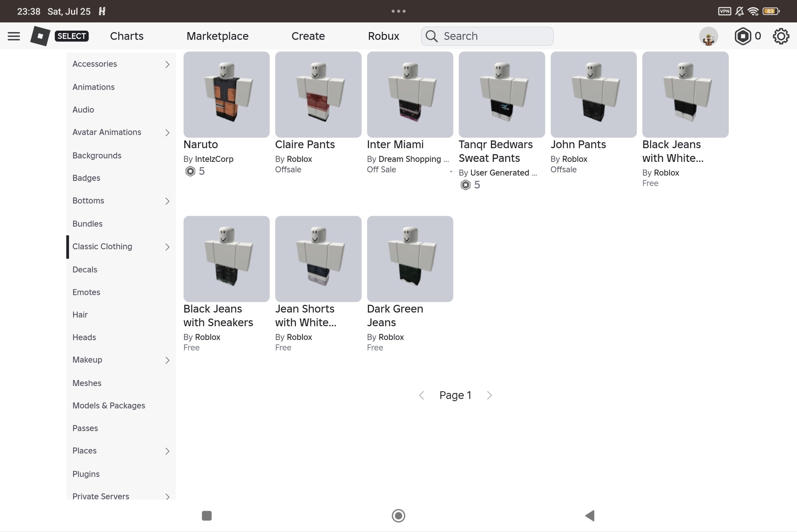Tap the Android recent apps square button

pyautogui.click(x=207, y=516)
